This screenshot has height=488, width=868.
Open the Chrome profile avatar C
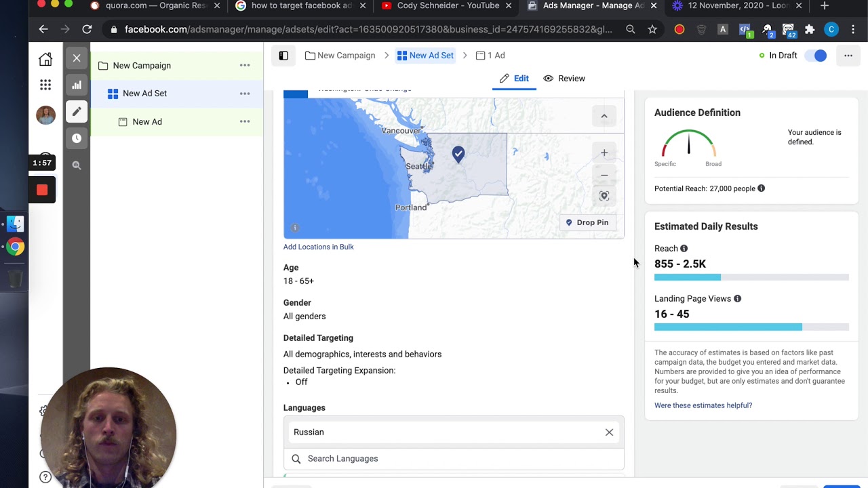pos(831,30)
